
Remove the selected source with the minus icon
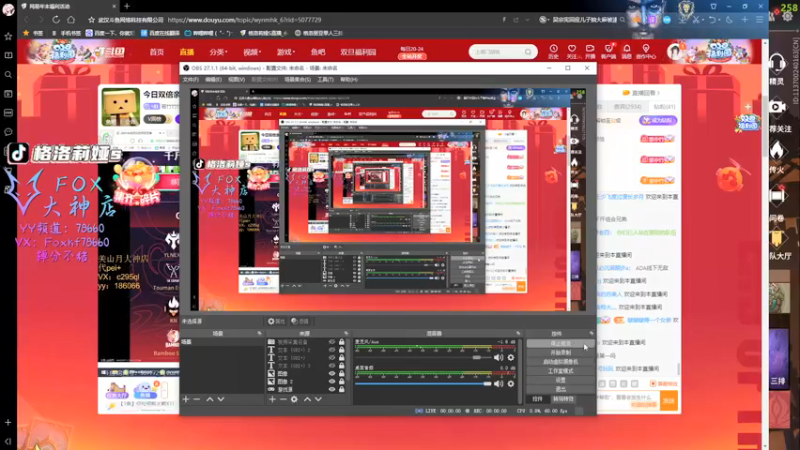(283, 399)
